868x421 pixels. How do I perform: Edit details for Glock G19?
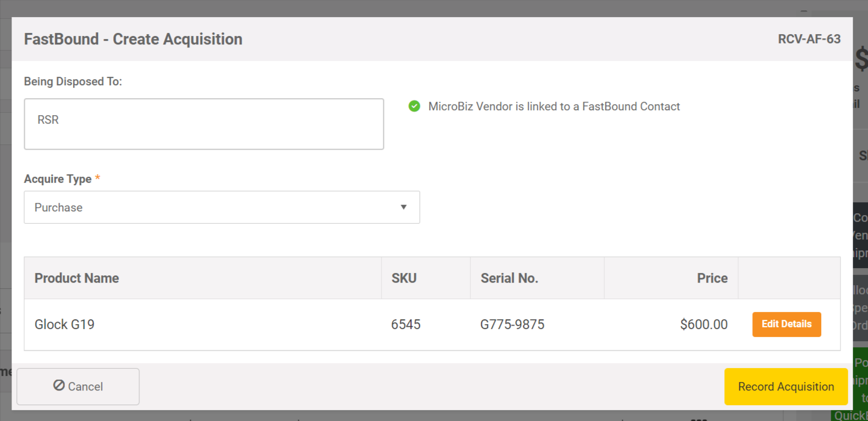pyautogui.click(x=786, y=324)
